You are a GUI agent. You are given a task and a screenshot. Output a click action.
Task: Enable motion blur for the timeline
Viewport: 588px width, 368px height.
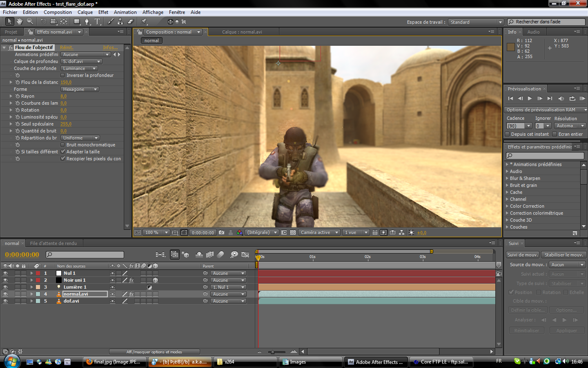220,254
